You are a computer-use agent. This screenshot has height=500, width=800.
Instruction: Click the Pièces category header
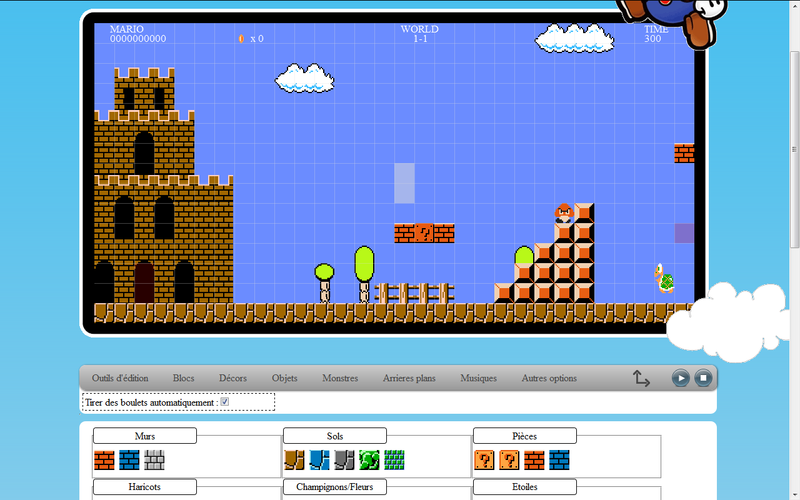[524, 436]
